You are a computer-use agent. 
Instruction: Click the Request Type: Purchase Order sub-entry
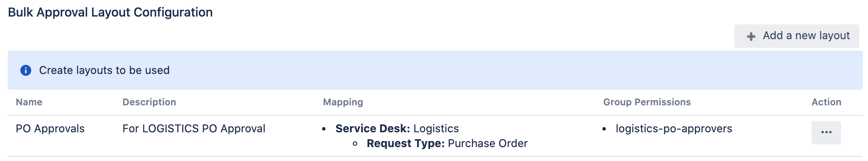(447, 143)
